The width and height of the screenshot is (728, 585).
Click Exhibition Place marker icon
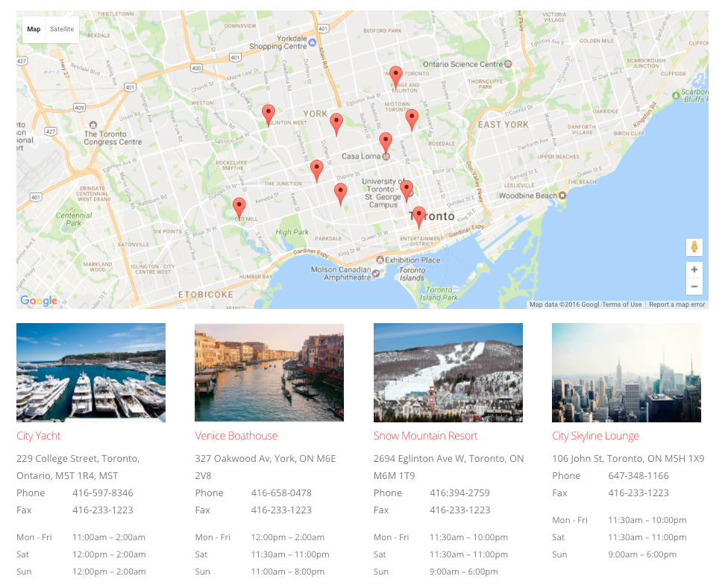(380, 260)
